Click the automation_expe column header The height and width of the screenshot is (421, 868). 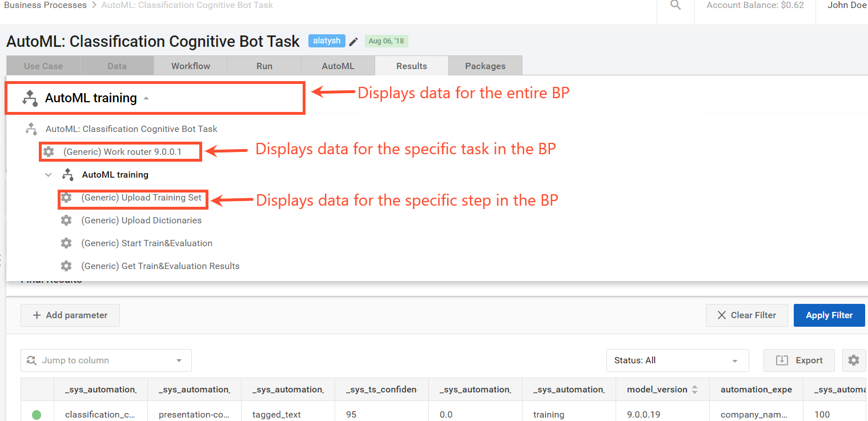point(756,390)
